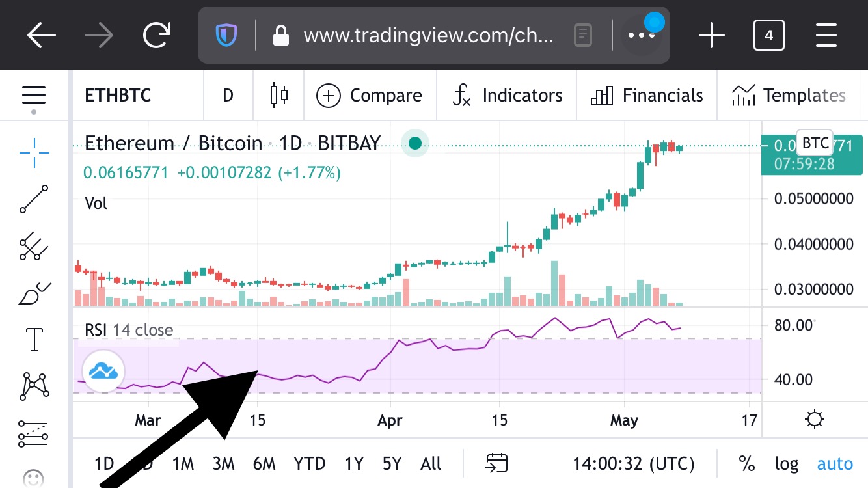Select the 6M time range
This screenshot has width=868, height=488.
264,464
